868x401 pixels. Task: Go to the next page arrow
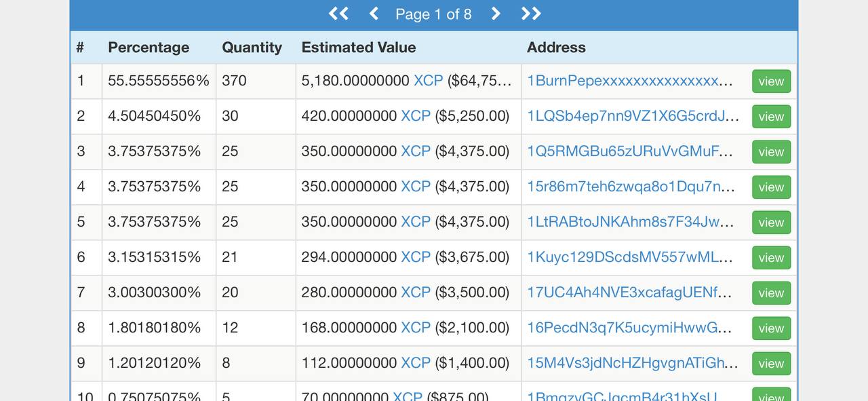click(495, 14)
